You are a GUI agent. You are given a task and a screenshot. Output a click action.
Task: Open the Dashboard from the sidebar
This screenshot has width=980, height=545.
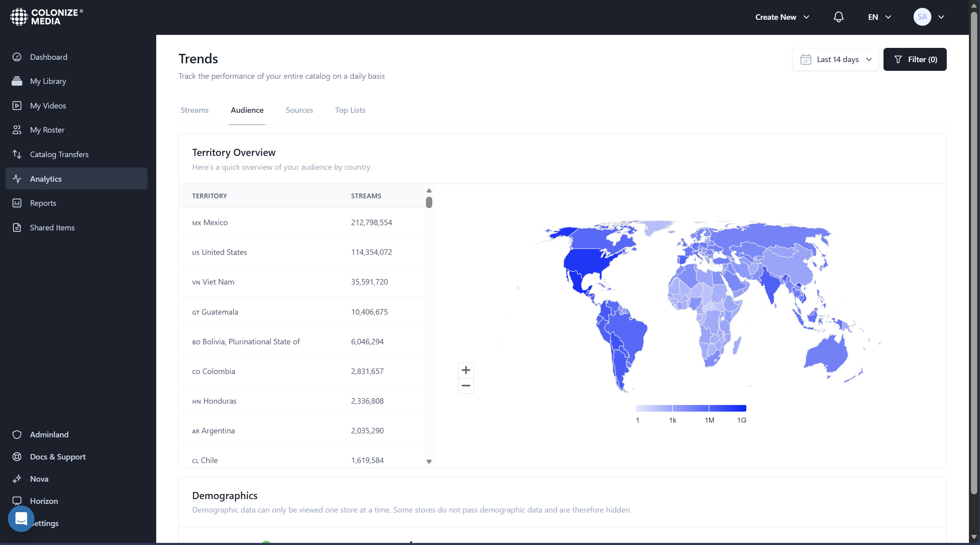[x=49, y=57]
